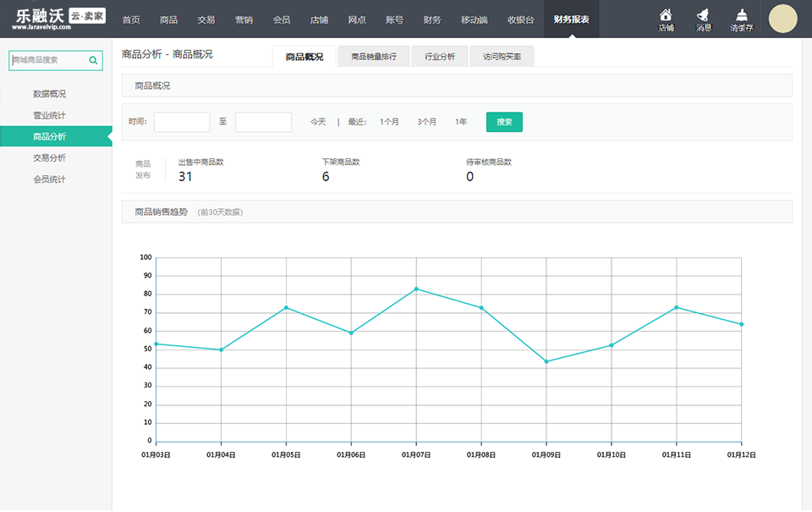Click the chart data point for 01月05日
The height and width of the screenshot is (512, 812).
tap(287, 308)
